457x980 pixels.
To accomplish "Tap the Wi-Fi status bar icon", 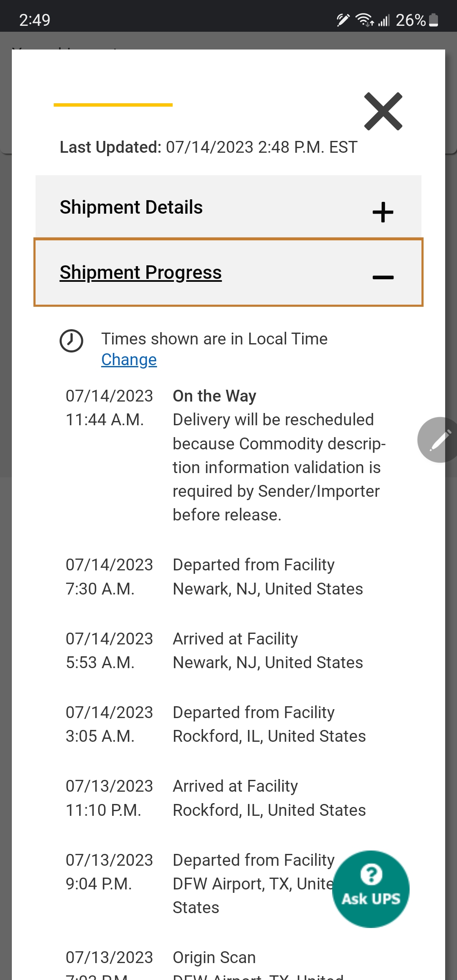I will pyautogui.click(x=364, y=20).
